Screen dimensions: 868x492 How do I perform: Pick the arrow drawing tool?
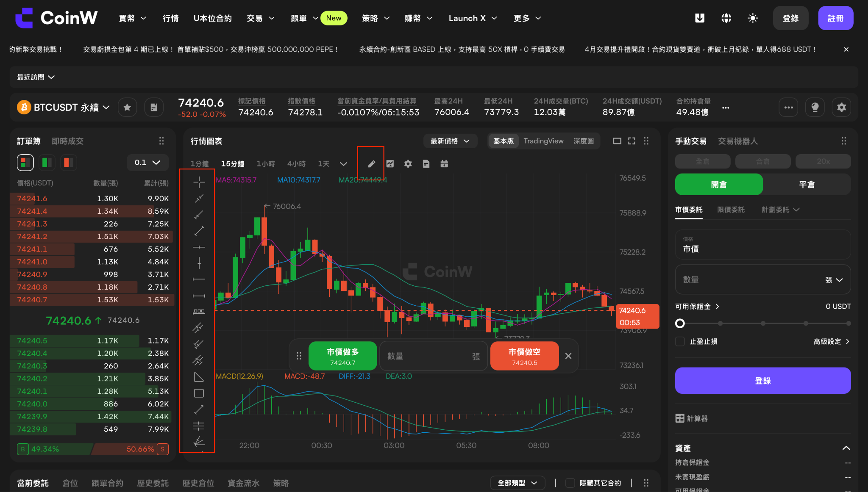(199, 409)
